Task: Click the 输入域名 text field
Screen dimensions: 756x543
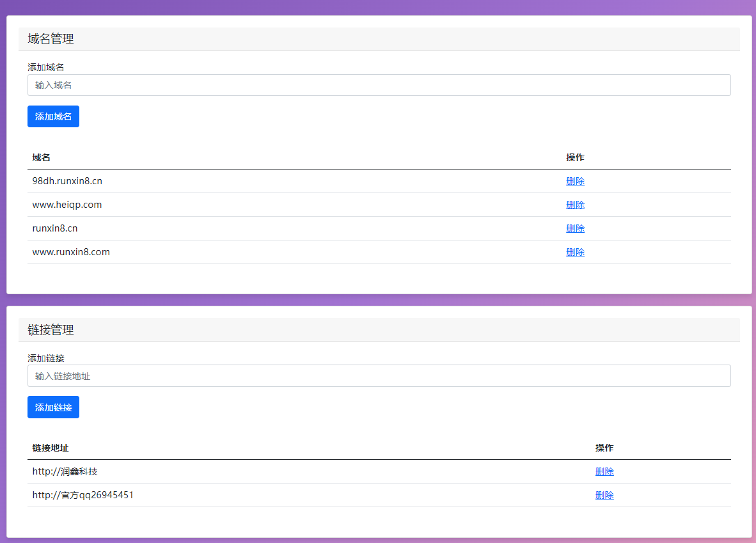Action: click(379, 85)
